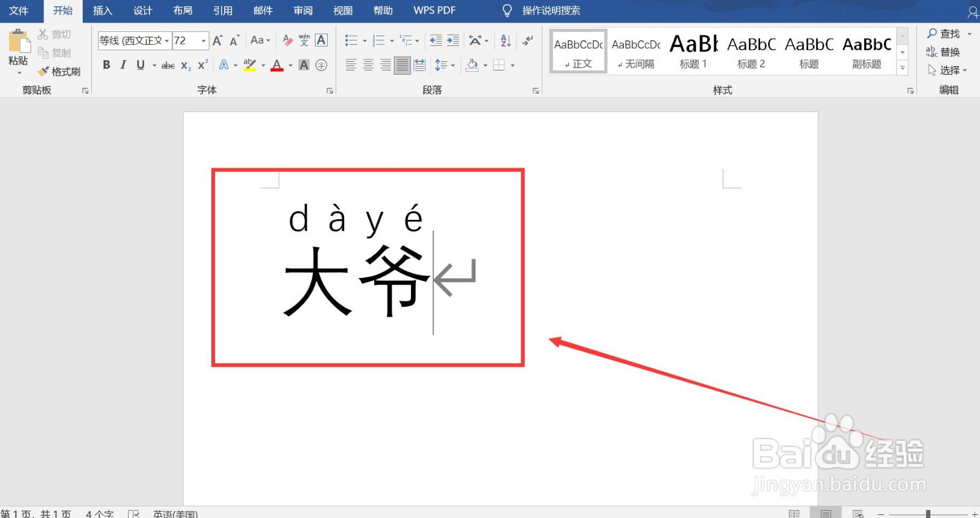This screenshot has width=980, height=518.
Task: Switch to Web Layout view
Action: coord(858,514)
